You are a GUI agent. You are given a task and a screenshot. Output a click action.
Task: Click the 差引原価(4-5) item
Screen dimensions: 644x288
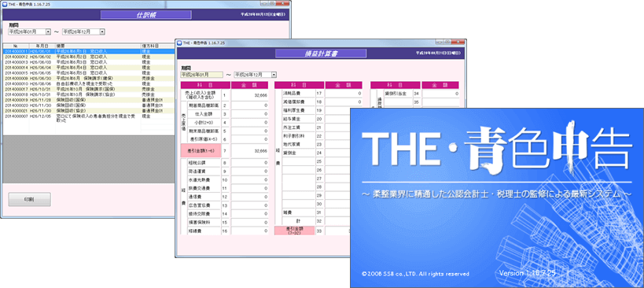coord(204,139)
